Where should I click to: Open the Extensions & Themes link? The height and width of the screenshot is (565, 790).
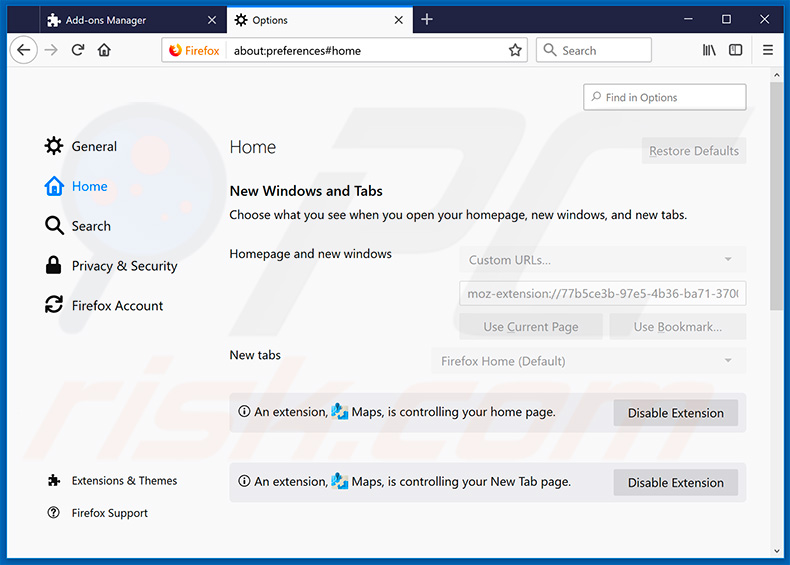(x=112, y=481)
